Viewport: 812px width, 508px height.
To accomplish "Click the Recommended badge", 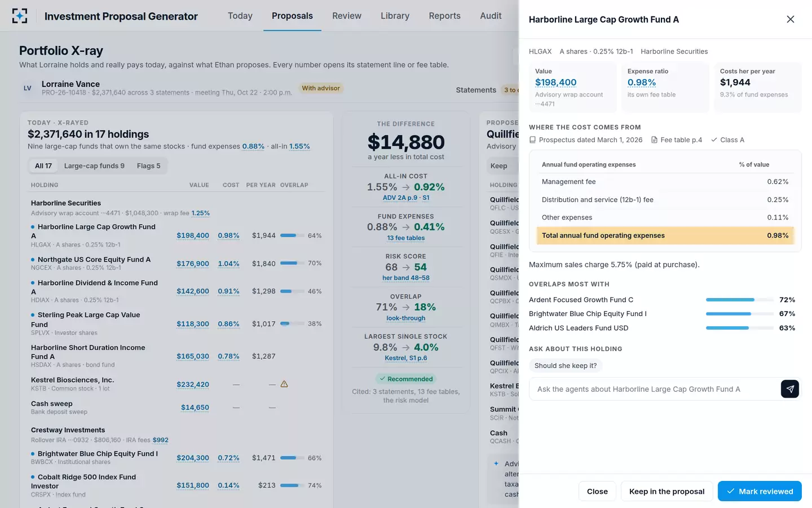I will click(406, 379).
